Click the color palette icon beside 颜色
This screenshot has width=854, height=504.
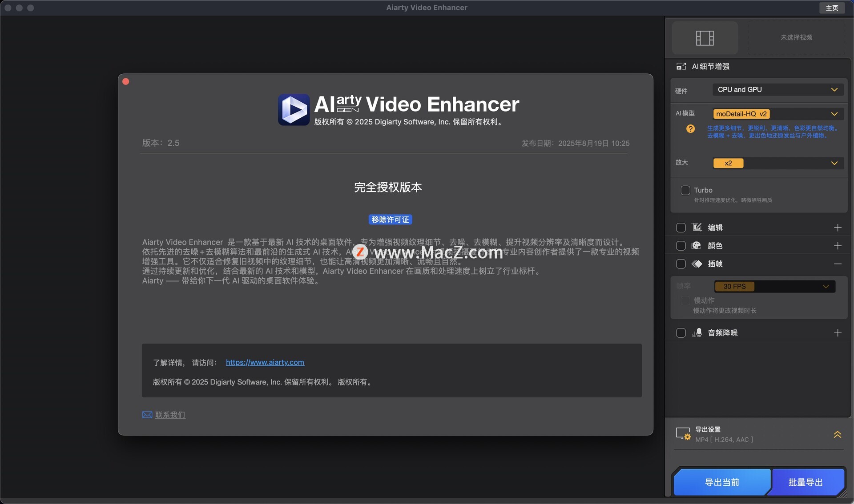tap(697, 245)
